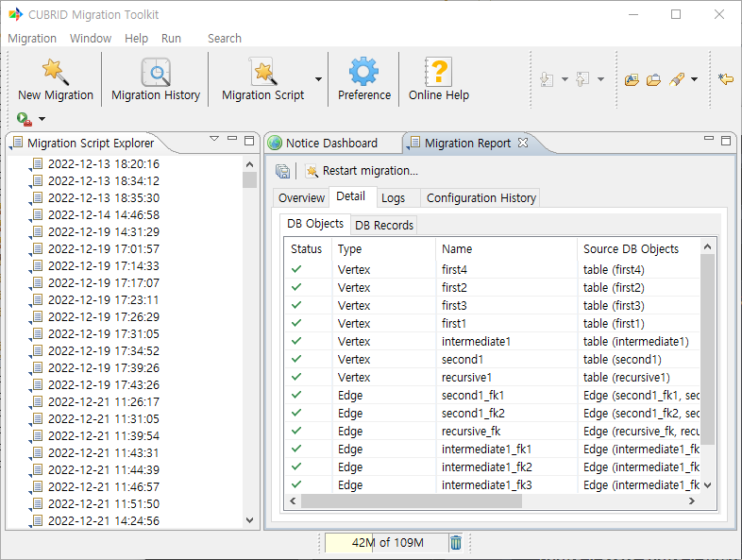742x560 pixels.
Task: Open Online Help from toolbar
Action: (x=438, y=74)
